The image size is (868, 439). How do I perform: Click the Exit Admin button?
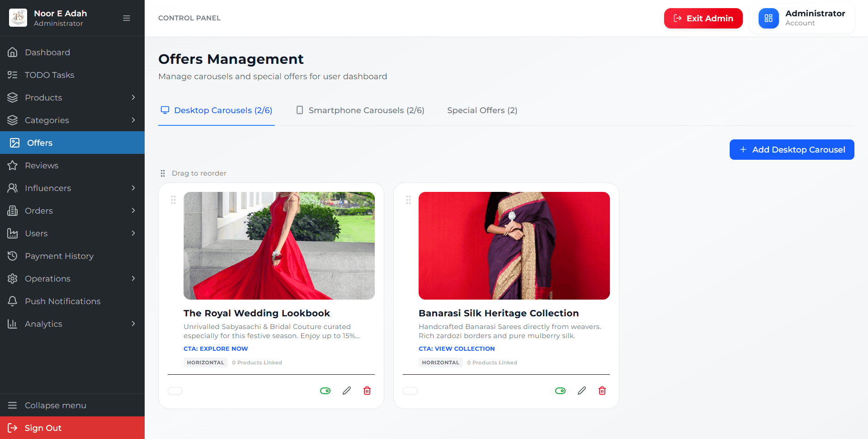pyautogui.click(x=703, y=18)
